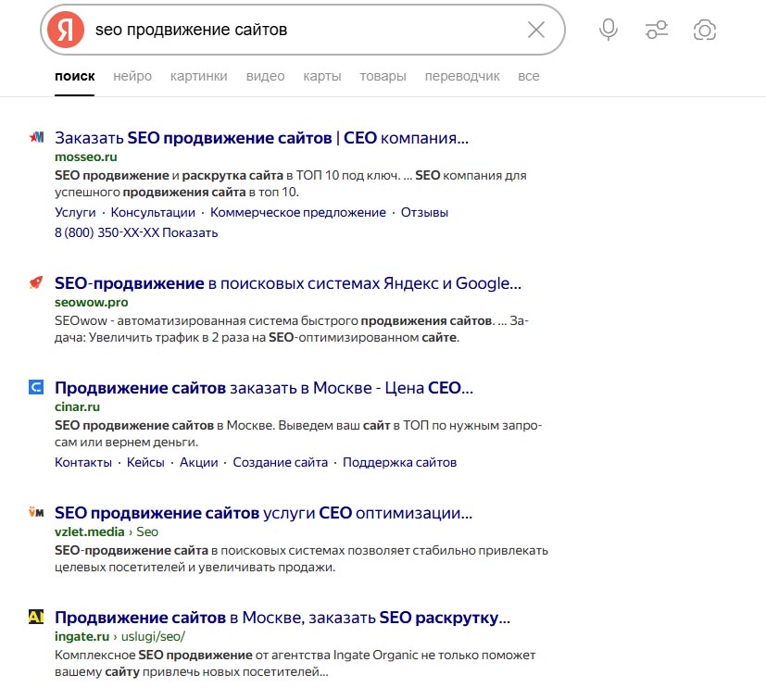Open Услуги sitelink under mosseo.ru
Viewport: 766px width, 700px height.
75,212
